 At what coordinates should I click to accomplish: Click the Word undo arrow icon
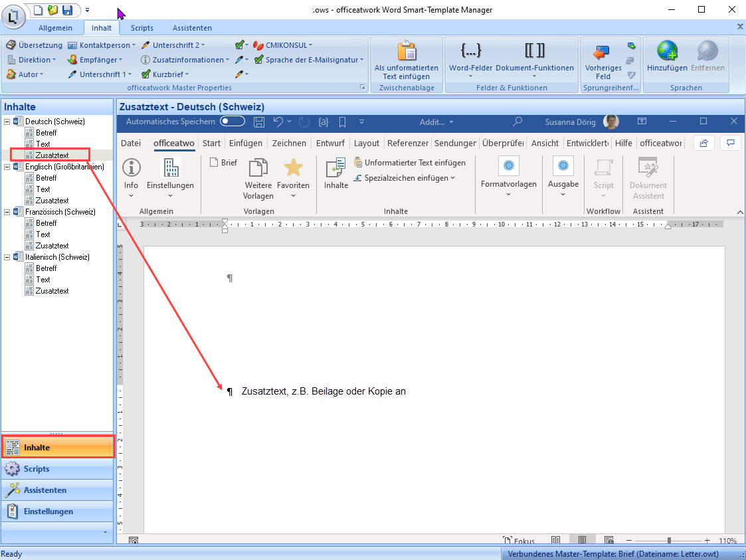[x=278, y=122]
